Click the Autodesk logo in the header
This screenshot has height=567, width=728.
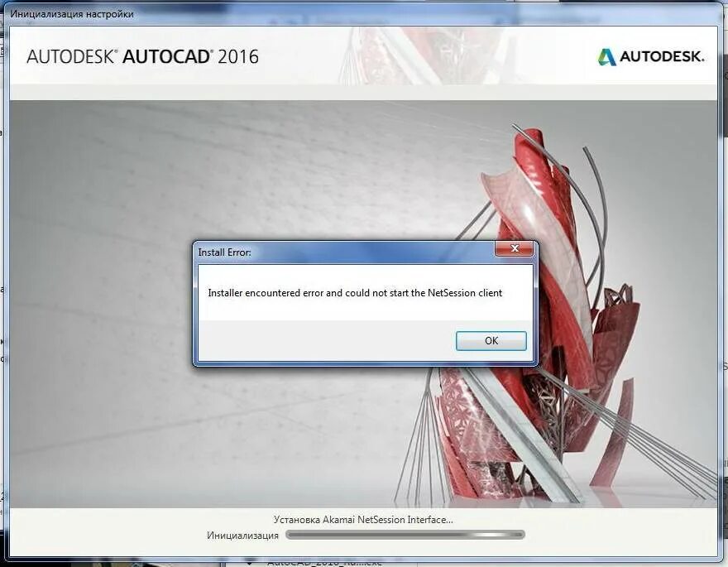coord(650,56)
